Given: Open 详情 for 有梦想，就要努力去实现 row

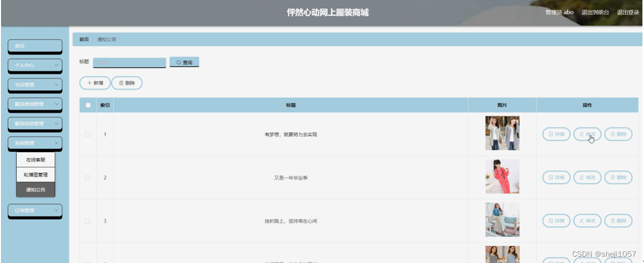Looking at the screenshot, I should (556, 134).
